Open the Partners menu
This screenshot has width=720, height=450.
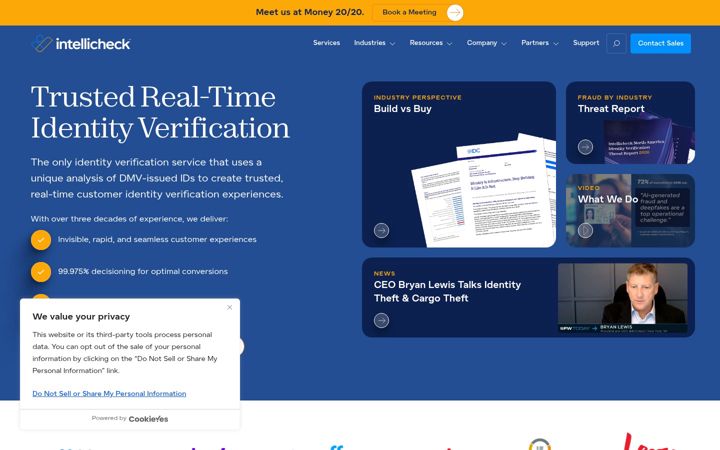coord(535,43)
